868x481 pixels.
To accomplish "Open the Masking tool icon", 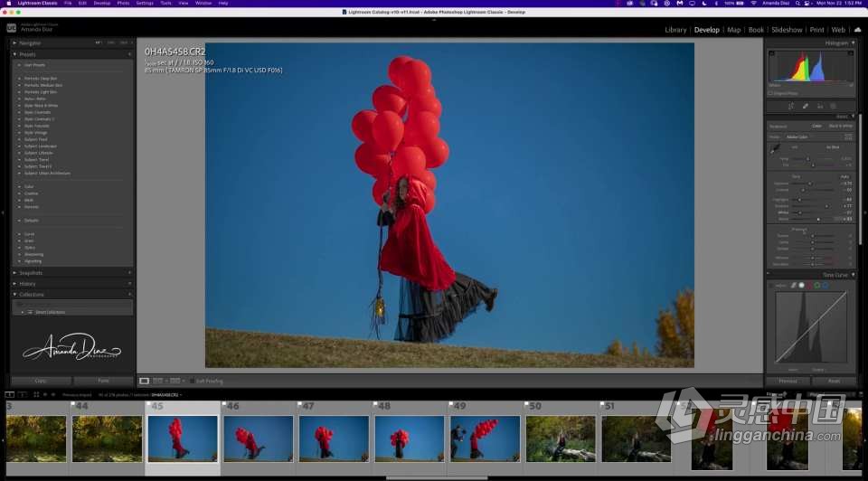I will click(x=834, y=106).
